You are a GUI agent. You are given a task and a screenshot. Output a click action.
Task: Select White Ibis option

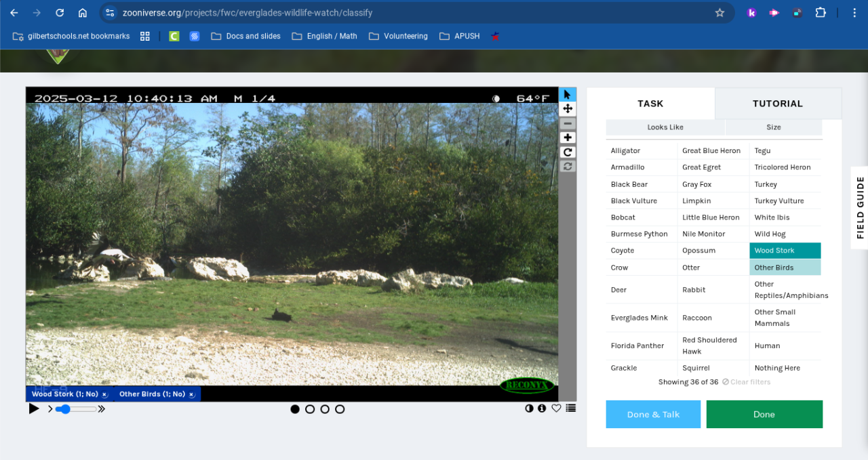pos(785,217)
